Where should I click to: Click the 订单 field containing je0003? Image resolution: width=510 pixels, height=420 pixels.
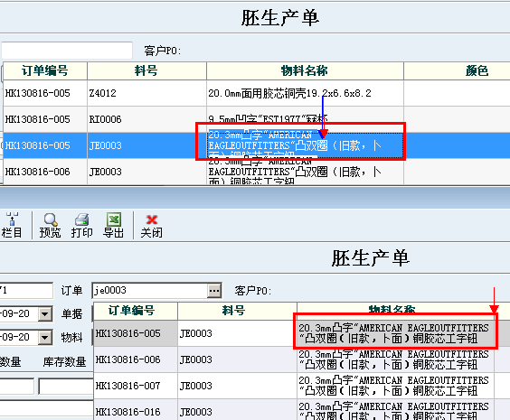(150, 291)
